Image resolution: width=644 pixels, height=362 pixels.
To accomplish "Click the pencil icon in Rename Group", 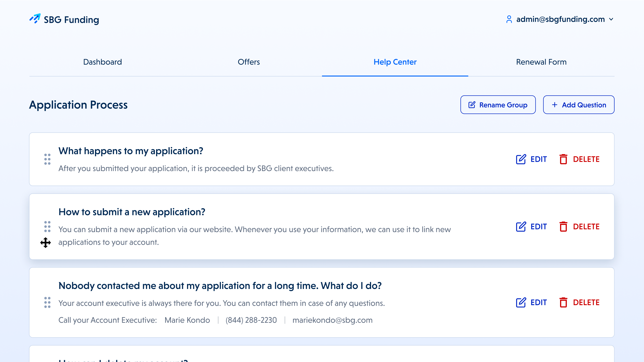I will [472, 105].
